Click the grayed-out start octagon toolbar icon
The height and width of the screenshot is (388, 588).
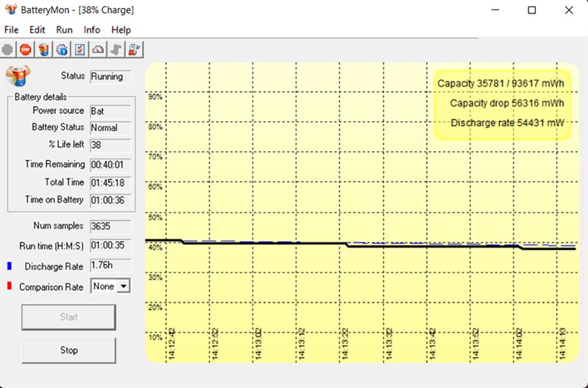click(x=7, y=49)
